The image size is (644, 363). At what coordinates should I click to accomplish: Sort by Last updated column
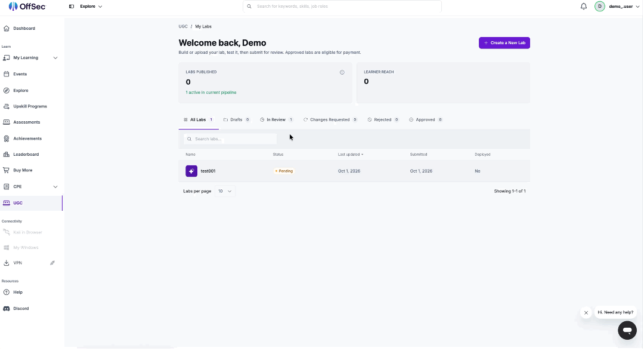(351, 155)
